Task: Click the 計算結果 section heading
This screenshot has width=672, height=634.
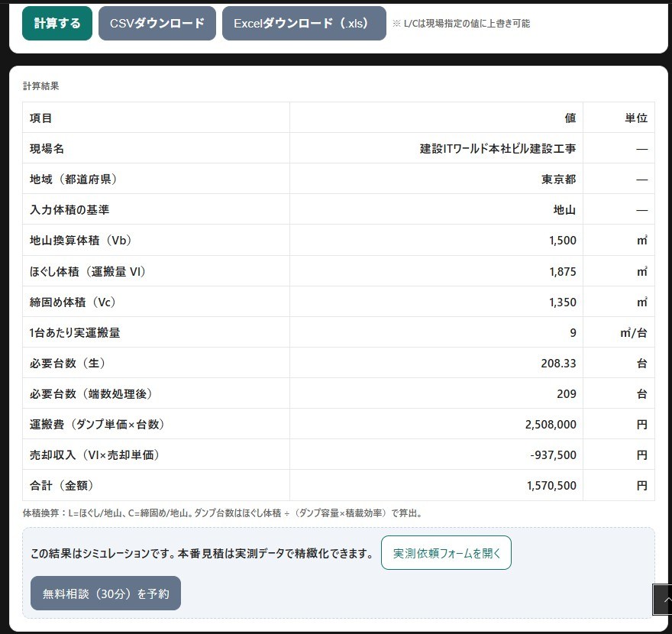Action: point(41,86)
